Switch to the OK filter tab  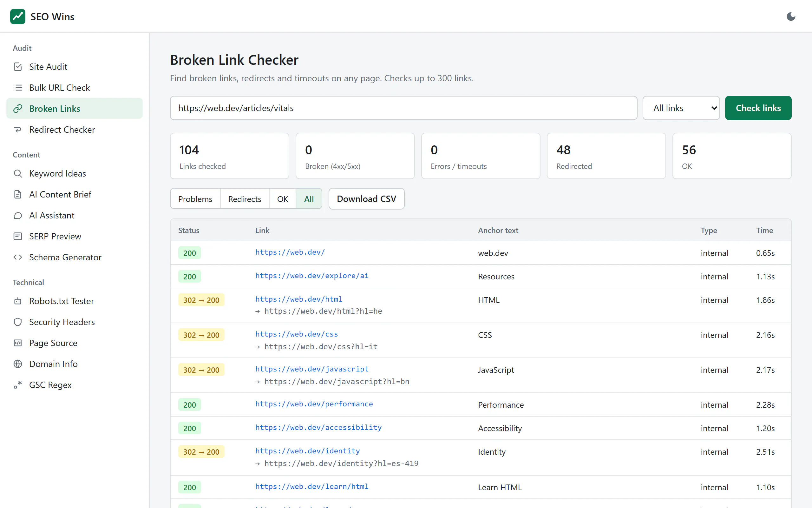(x=283, y=199)
